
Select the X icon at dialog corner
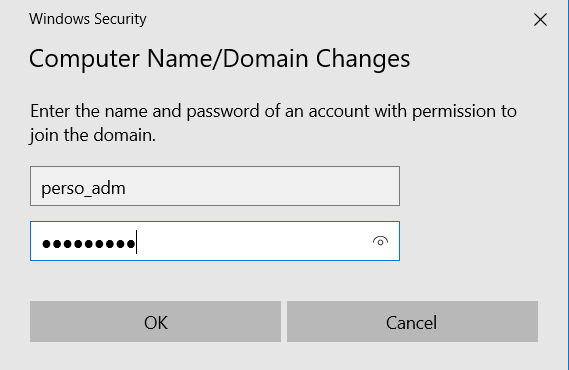(x=540, y=20)
